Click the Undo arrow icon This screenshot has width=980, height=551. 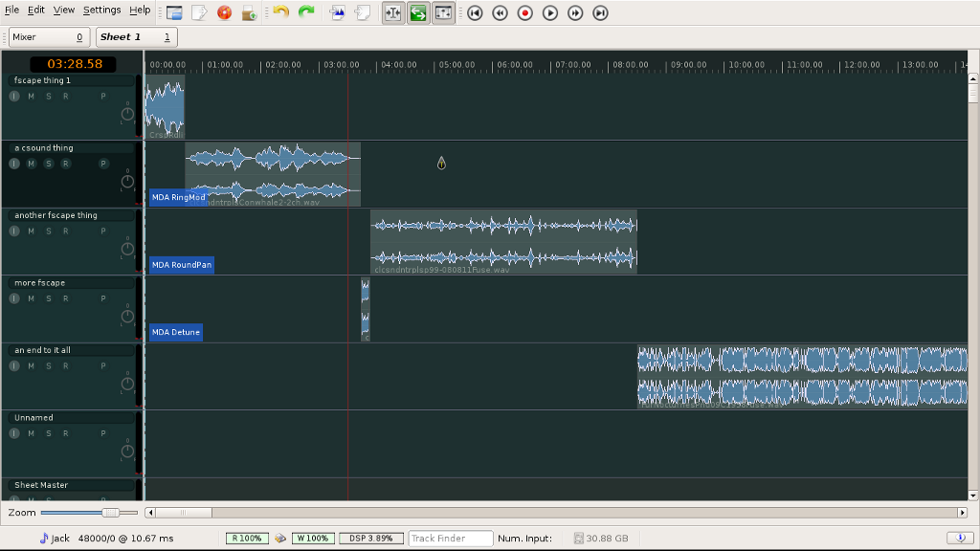280,12
